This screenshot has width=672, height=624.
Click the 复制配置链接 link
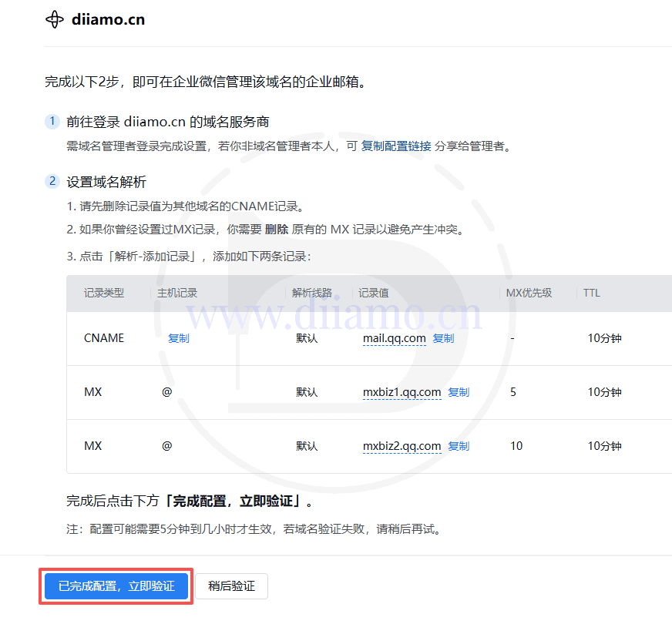click(396, 146)
